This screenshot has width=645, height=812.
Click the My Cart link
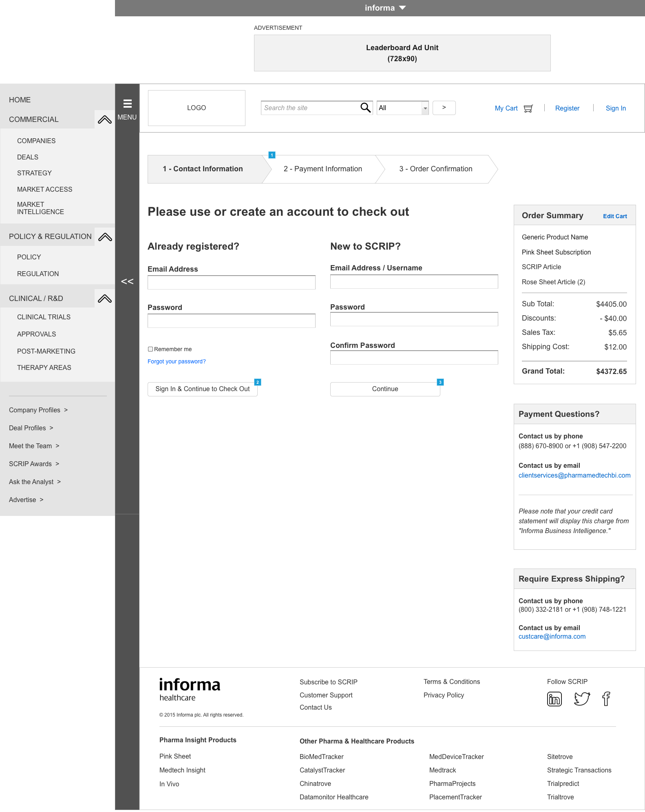pyautogui.click(x=506, y=108)
